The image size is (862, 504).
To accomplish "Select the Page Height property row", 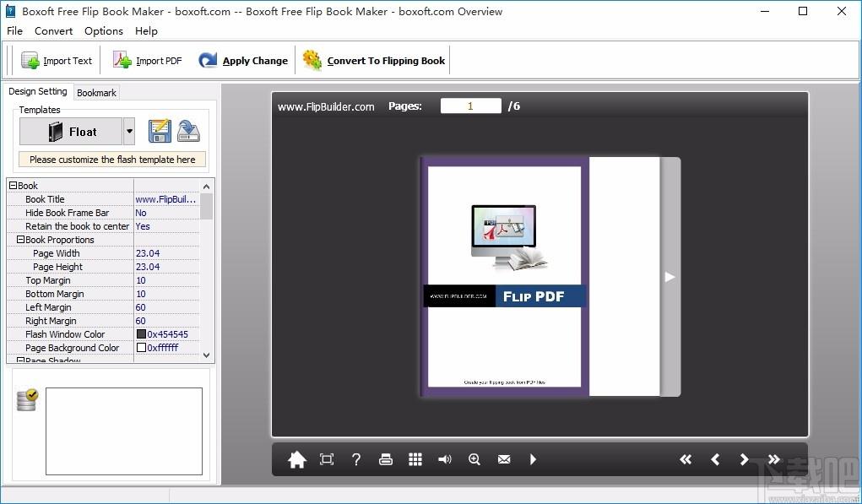I will pyautogui.click(x=103, y=267).
